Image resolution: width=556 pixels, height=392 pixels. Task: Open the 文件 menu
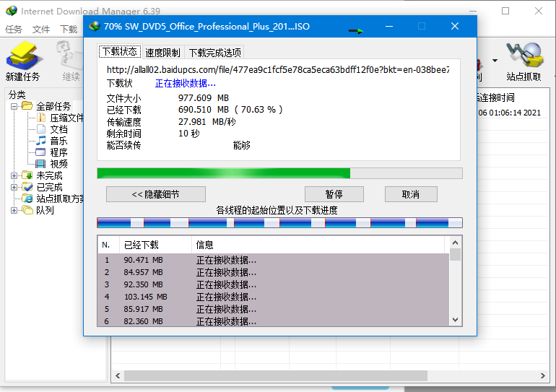tap(40, 29)
